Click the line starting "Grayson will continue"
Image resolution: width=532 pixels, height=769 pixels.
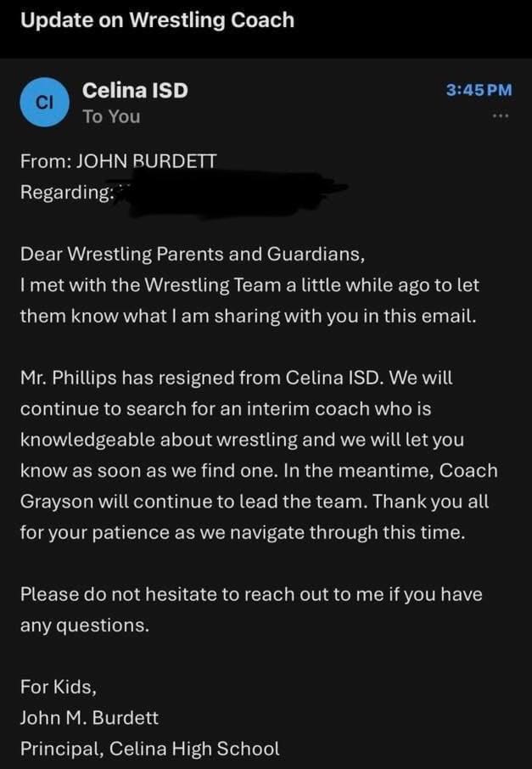(255, 501)
